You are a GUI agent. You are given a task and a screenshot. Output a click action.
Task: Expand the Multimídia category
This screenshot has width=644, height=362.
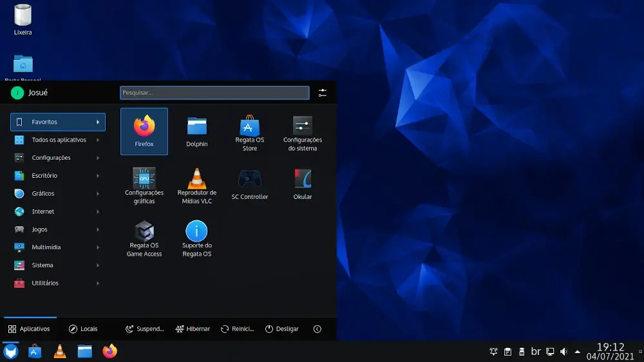point(57,247)
